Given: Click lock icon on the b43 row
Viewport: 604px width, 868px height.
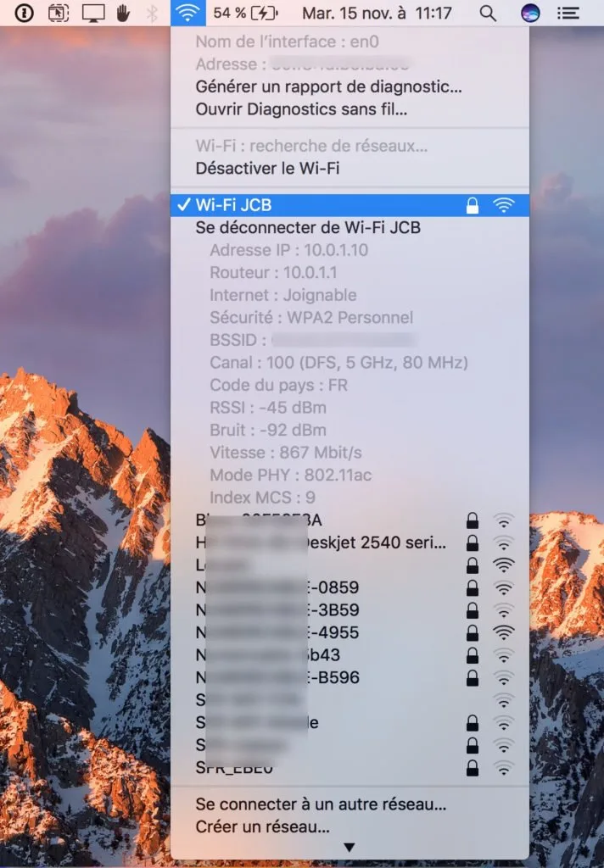Looking at the screenshot, I should pyautogui.click(x=473, y=655).
